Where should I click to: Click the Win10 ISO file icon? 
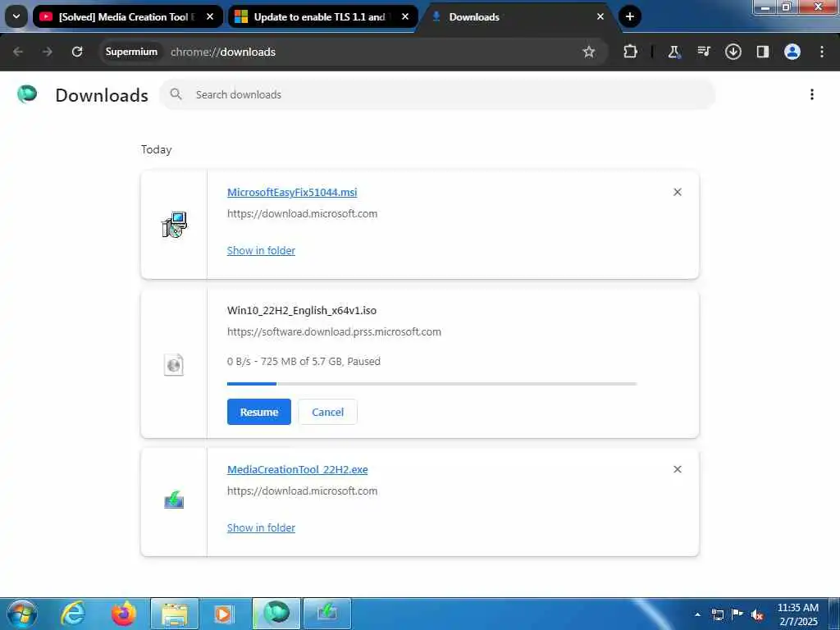click(174, 365)
